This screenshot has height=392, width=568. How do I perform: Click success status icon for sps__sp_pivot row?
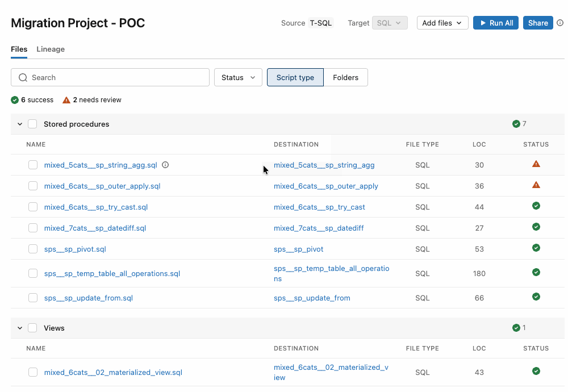click(x=536, y=248)
